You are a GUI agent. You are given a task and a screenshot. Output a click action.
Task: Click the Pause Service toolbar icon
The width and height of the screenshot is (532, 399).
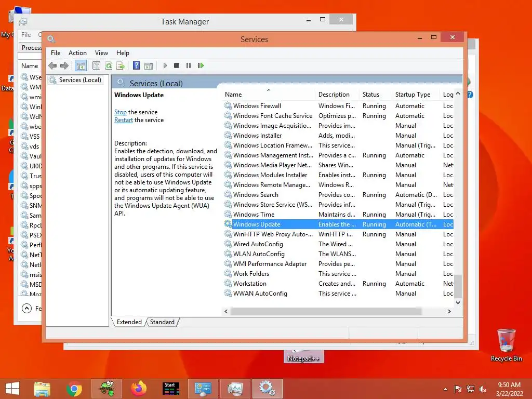(x=189, y=65)
